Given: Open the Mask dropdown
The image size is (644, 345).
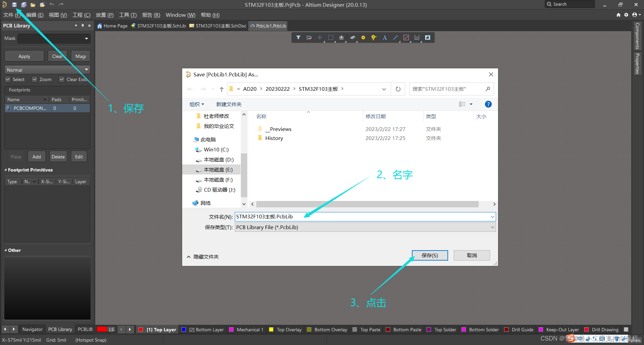Looking at the screenshot, I should [x=87, y=39].
